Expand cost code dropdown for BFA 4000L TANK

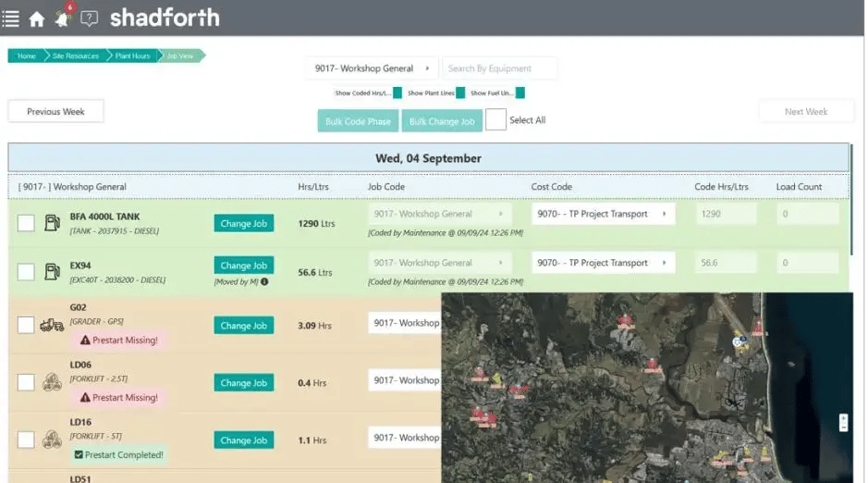click(603, 214)
